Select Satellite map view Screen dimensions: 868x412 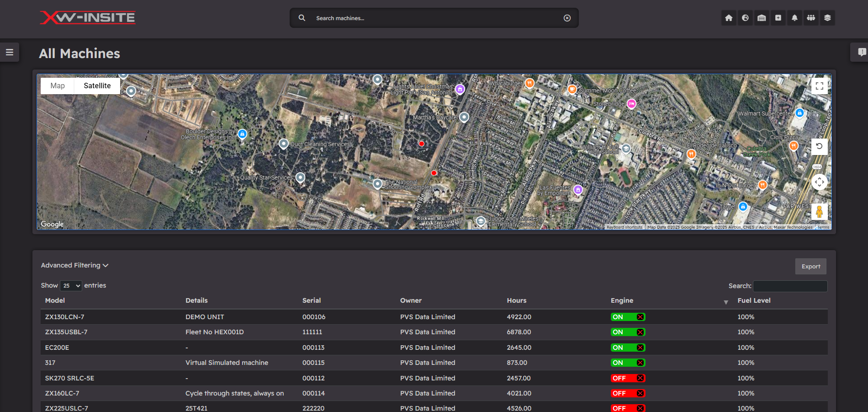97,86
